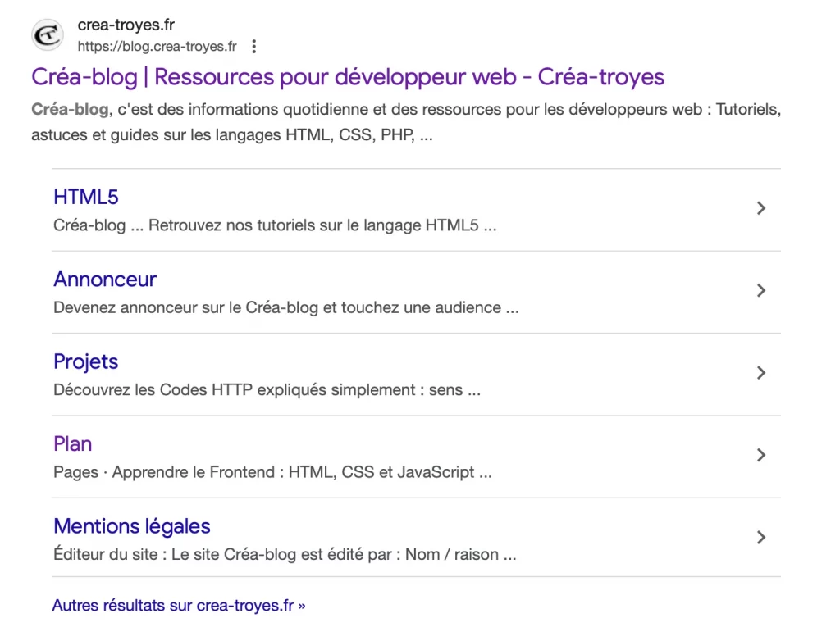The height and width of the screenshot is (641, 840).
Task: Click the arrow next to Mentions légales
Action: 761,538
